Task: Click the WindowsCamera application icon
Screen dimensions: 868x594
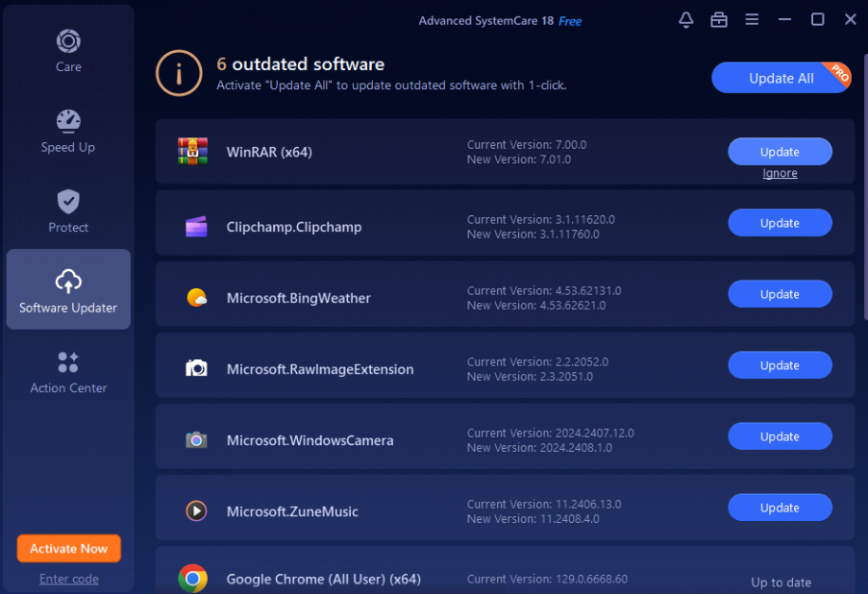Action: [x=196, y=439]
